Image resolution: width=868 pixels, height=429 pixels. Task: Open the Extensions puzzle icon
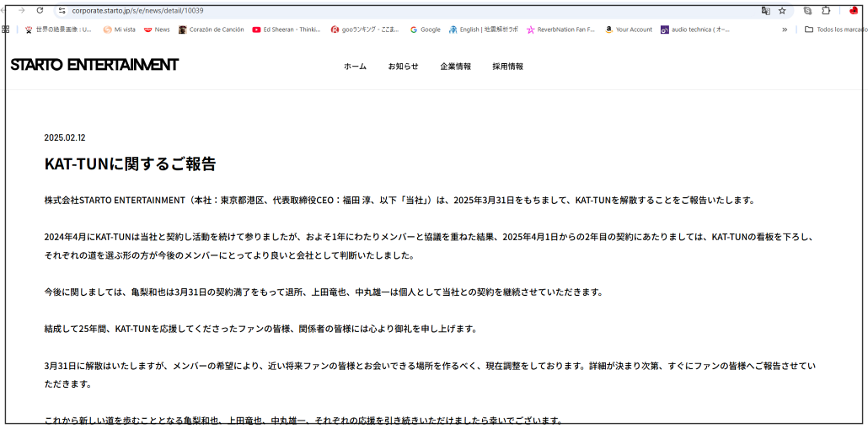pos(826,10)
